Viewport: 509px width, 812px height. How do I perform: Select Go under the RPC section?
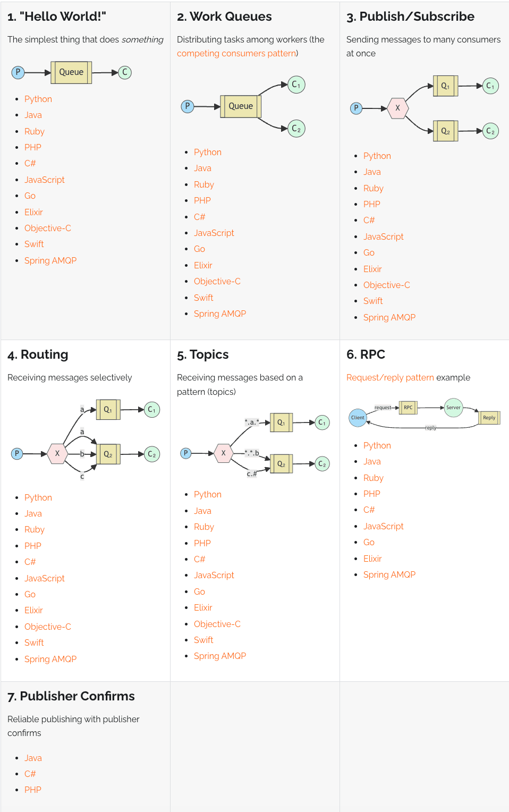pyautogui.click(x=369, y=542)
